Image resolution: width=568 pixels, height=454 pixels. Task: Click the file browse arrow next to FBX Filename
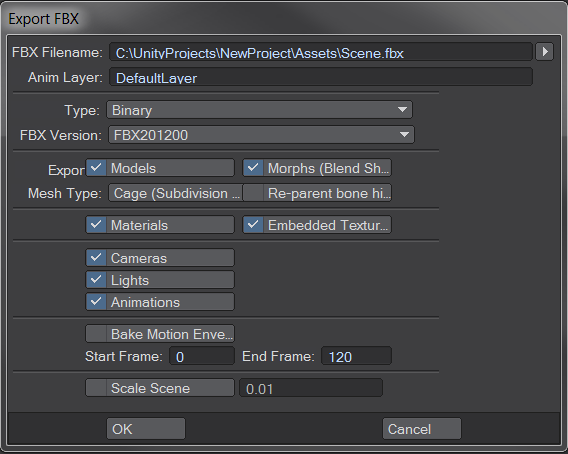tap(544, 52)
